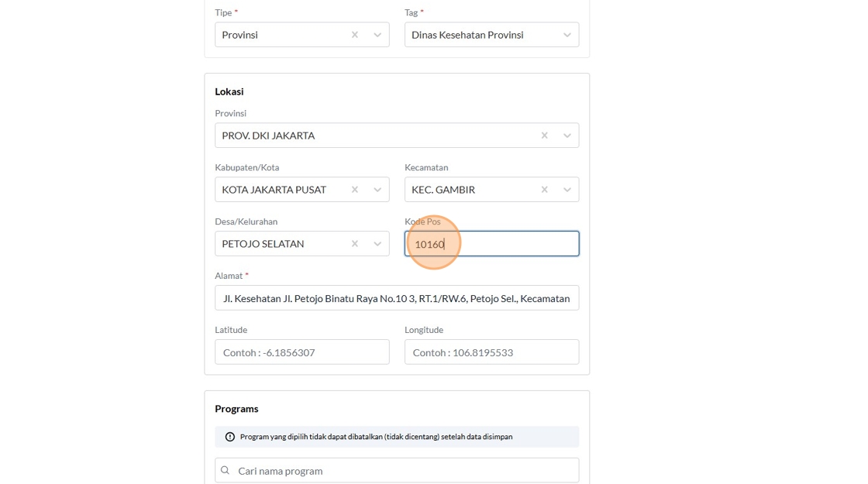Focus the Longitude input field
This screenshot has height=484, width=868.
click(x=491, y=352)
